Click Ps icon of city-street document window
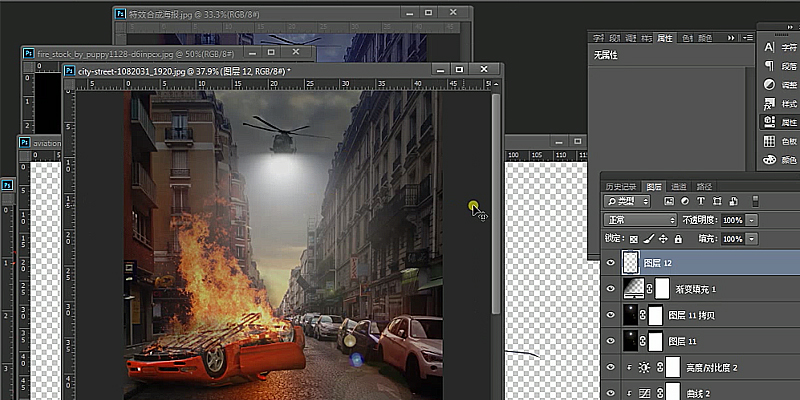The image size is (800, 400). click(x=69, y=70)
